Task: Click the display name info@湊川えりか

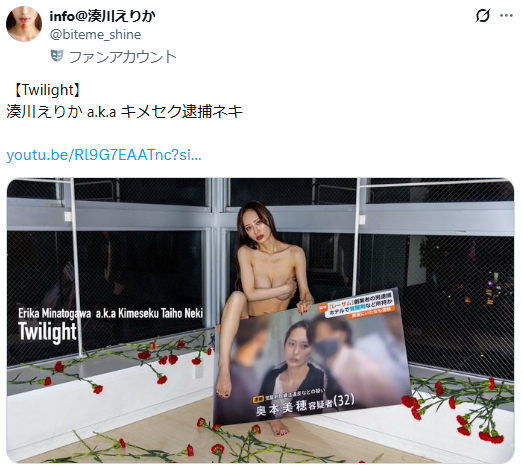Action: pyautogui.click(x=102, y=16)
